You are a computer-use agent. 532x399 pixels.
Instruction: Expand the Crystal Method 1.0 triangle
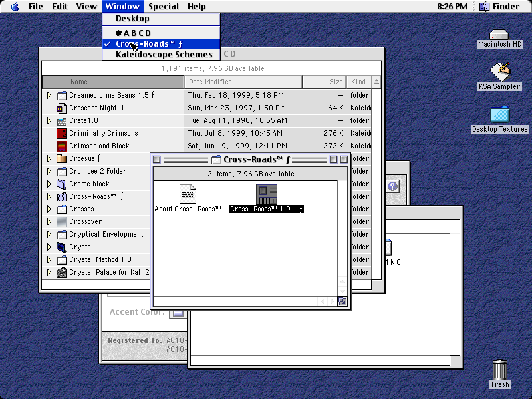(49, 259)
